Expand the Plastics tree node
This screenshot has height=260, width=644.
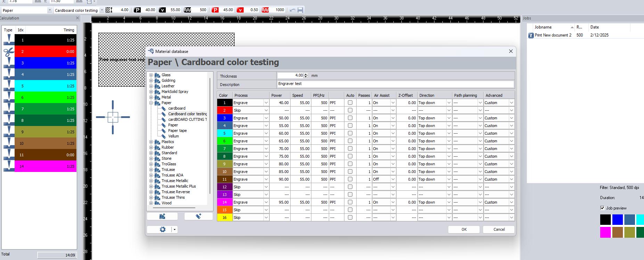tap(151, 142)
